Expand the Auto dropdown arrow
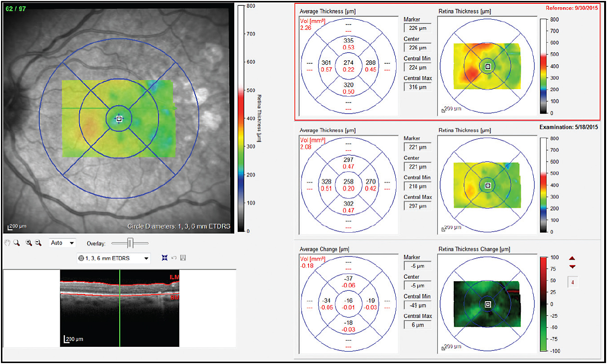 [71, 243]
